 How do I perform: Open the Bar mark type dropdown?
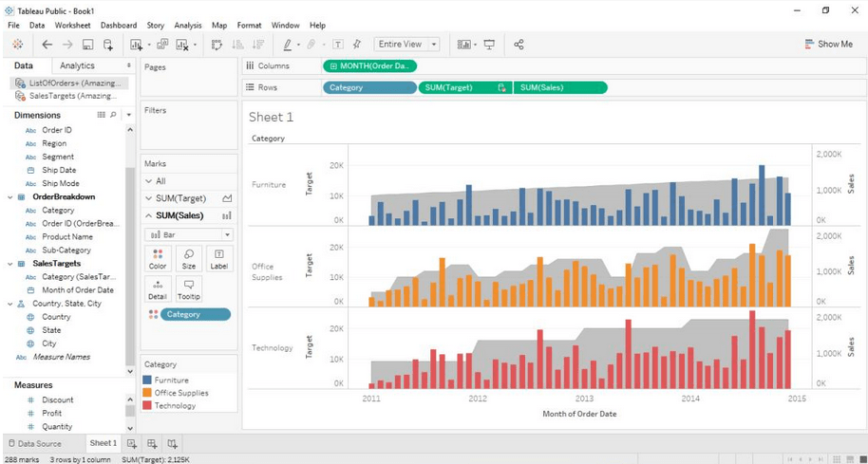point(188,234)
